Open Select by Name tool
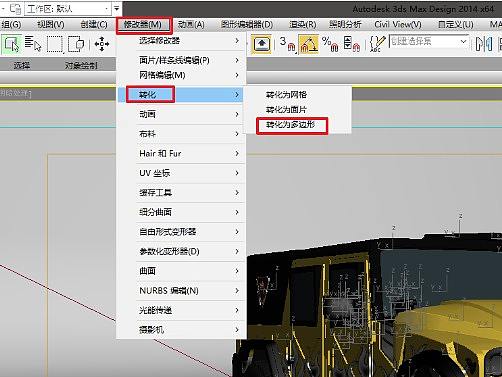The height and width of the screenshot is (377, 502). coord(33,44)
